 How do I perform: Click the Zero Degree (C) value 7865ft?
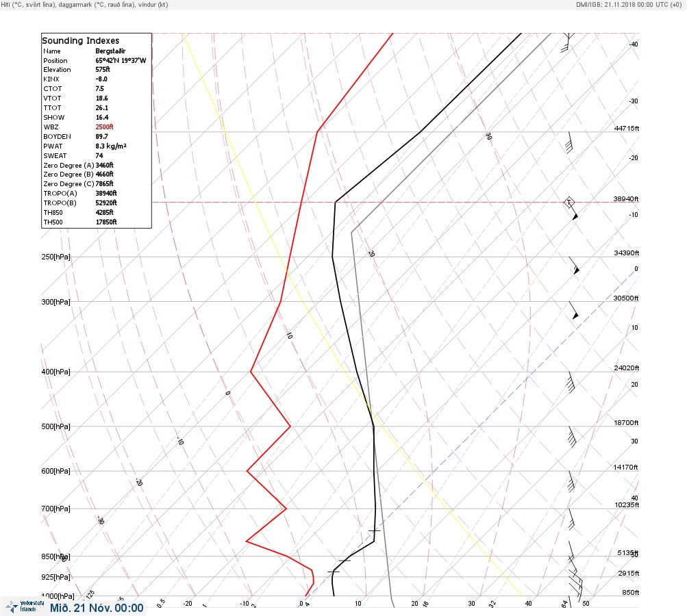(104, 184)
